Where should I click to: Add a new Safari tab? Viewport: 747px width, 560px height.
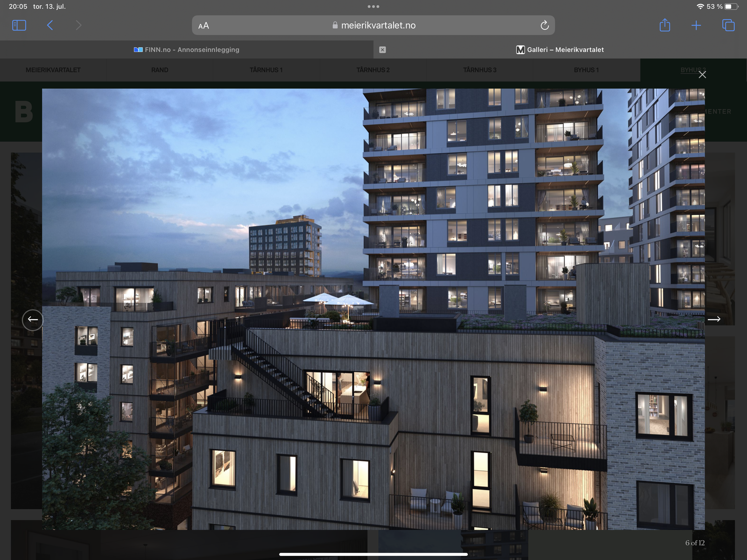click(x=696, y=25)
